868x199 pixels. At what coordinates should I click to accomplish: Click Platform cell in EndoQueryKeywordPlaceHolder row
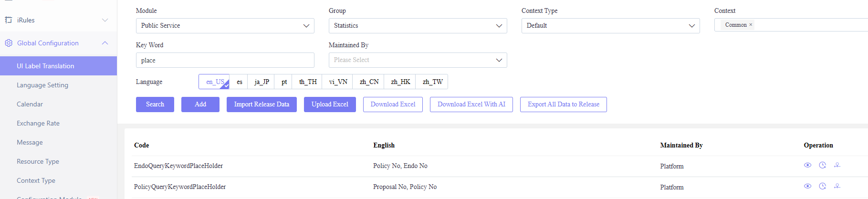tap(672, 166)
